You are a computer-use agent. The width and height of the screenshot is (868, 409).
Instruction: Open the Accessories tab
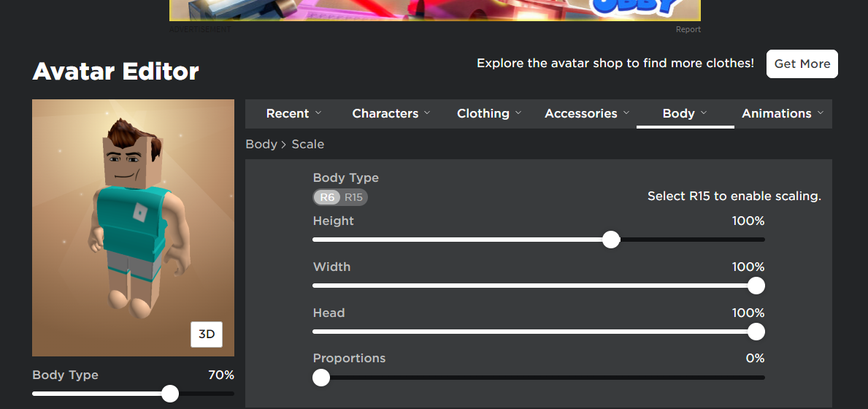coord(588,113)
